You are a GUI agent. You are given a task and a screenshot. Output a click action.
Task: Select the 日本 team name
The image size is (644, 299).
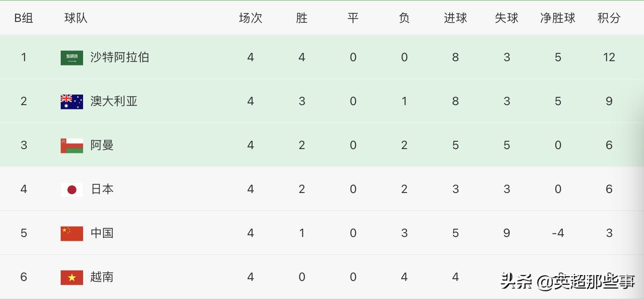(102, 189)
